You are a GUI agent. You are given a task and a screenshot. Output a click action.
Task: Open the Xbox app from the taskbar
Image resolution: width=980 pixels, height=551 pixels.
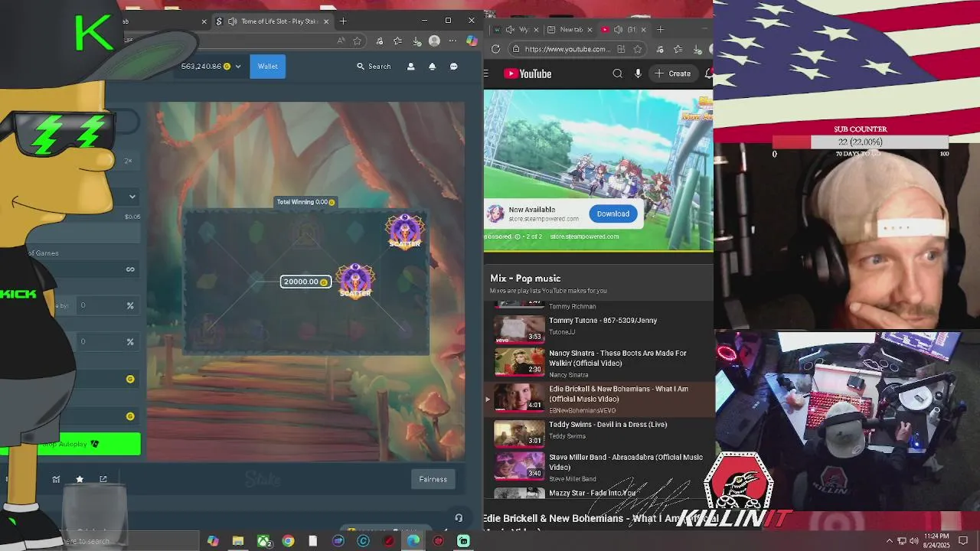pyautogui.click(x=263, y=541)
